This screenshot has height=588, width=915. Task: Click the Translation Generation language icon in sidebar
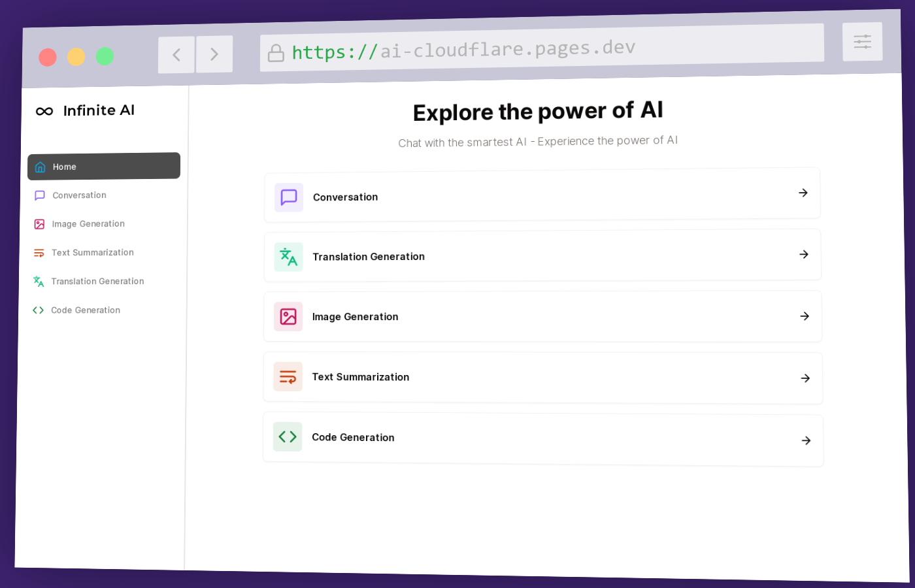(39, 281)
